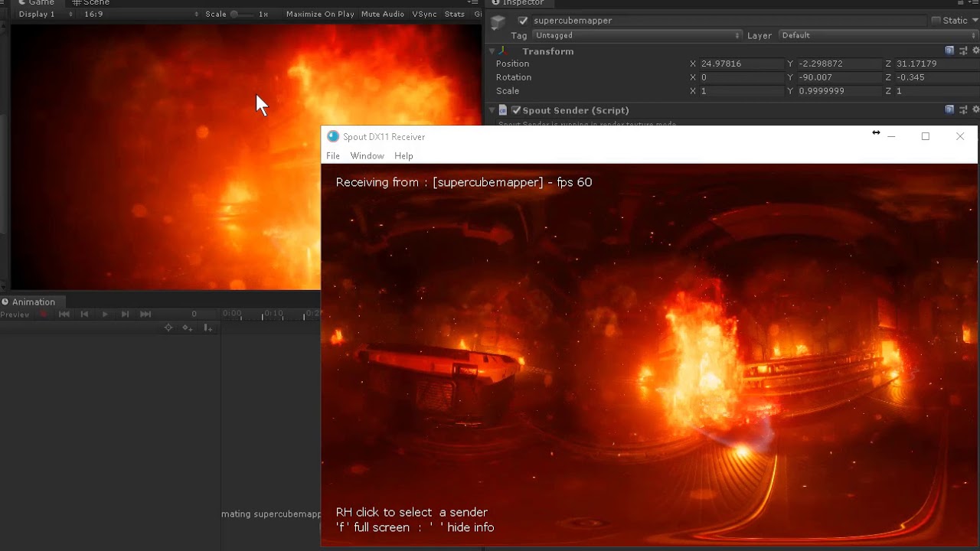The image size is (980, 551).
Task: Switch to the Scene tab
Action: tap(91, 2)
